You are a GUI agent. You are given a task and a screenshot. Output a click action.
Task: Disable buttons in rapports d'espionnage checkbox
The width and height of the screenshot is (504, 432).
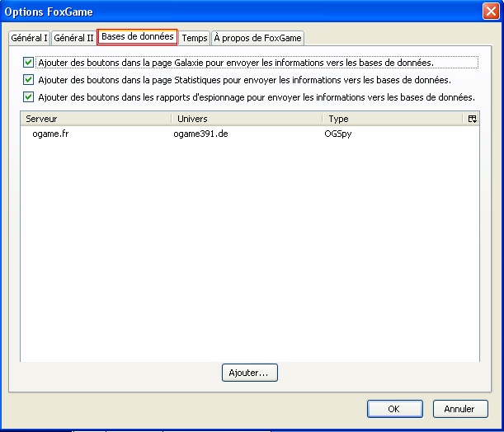(x=29, y=97)
